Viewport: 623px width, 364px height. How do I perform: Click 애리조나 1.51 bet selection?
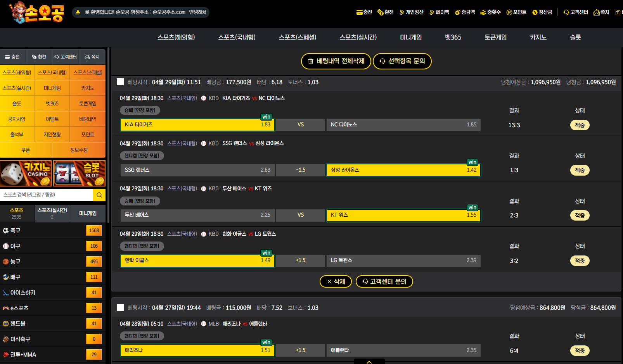[x=197, y=350]
